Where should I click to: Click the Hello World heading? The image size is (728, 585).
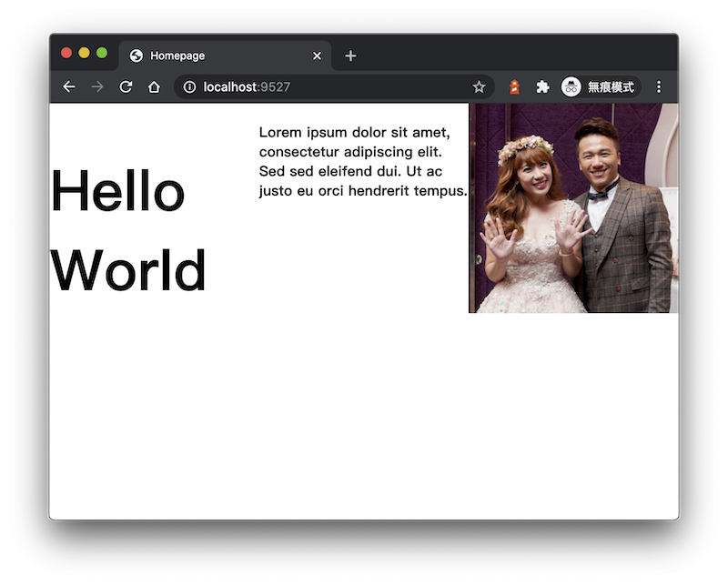[x=128, y=230]
